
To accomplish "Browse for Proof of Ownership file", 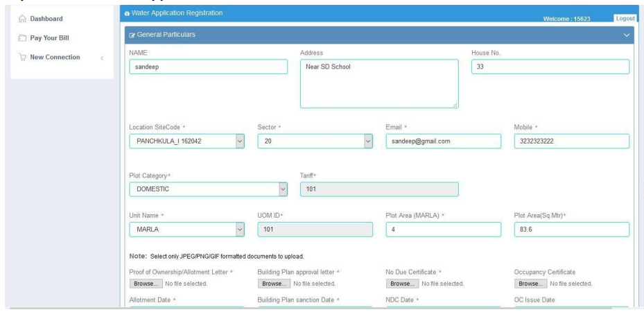I will pos(146,283).
